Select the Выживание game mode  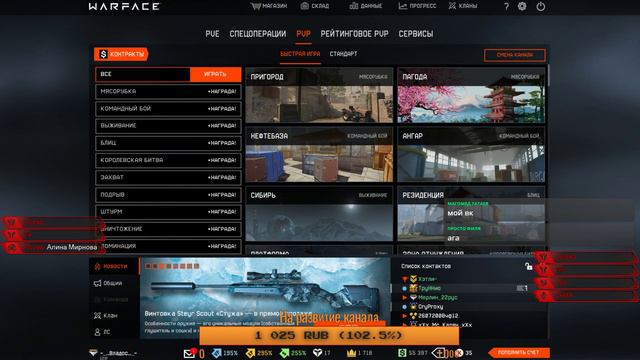click(168, 126)
